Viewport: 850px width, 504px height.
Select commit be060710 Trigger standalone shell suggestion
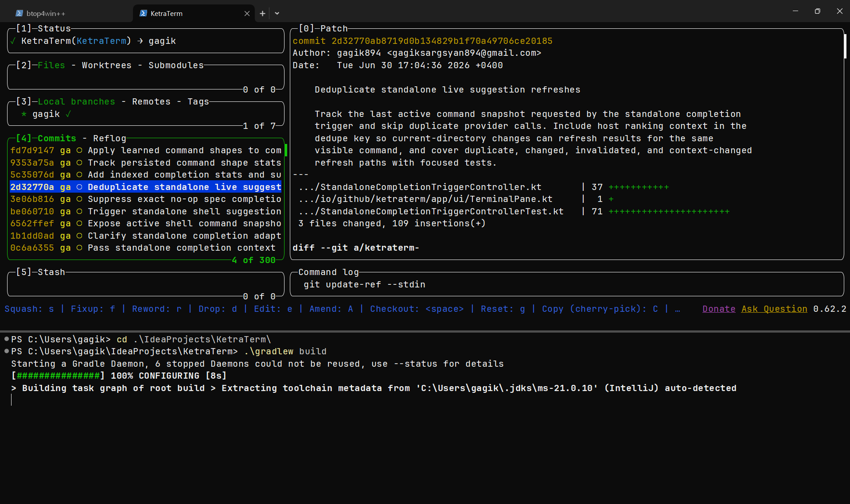[x=146, y=211]
